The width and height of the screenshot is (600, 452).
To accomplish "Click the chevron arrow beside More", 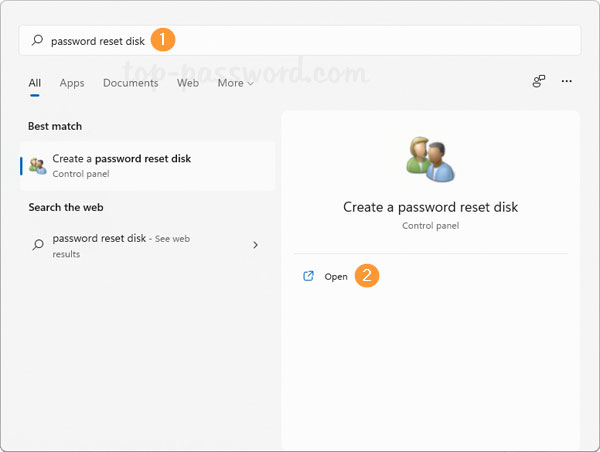I will [250, 84].
